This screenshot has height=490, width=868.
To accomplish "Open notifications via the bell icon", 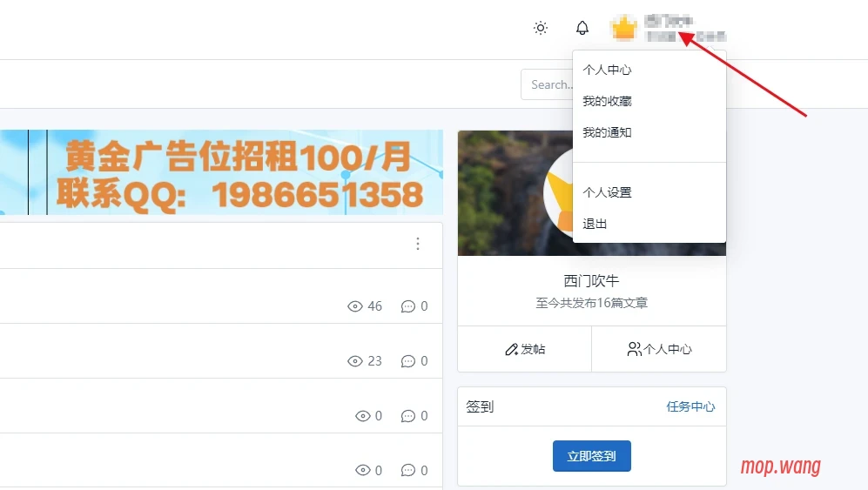I will click(x=582, y=28).
